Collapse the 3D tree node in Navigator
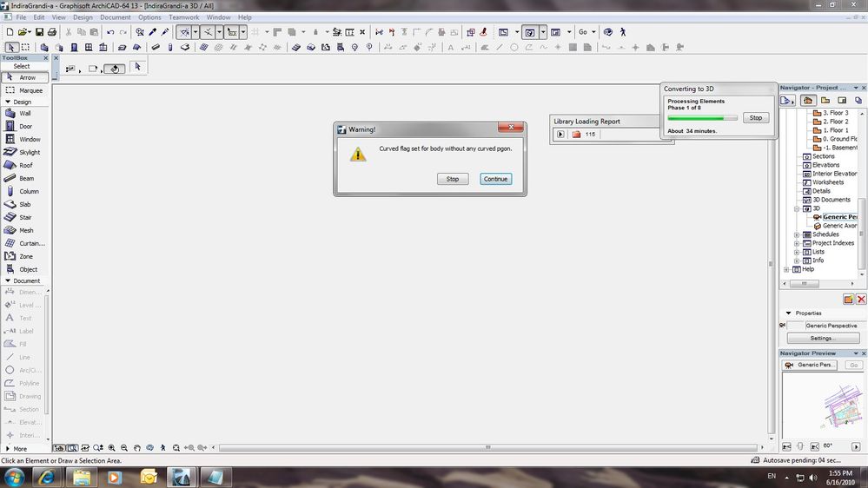868x488 pixels. (x=797, y=208)
